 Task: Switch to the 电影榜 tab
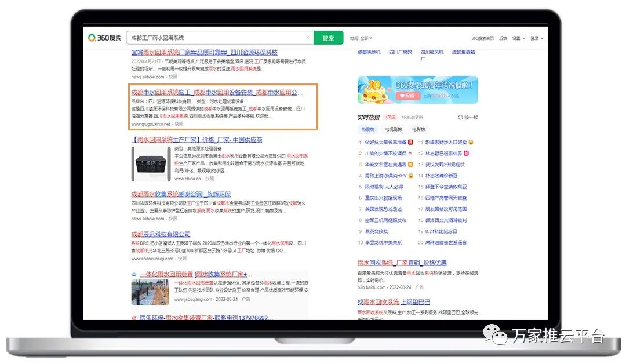(x=418, y=129)
